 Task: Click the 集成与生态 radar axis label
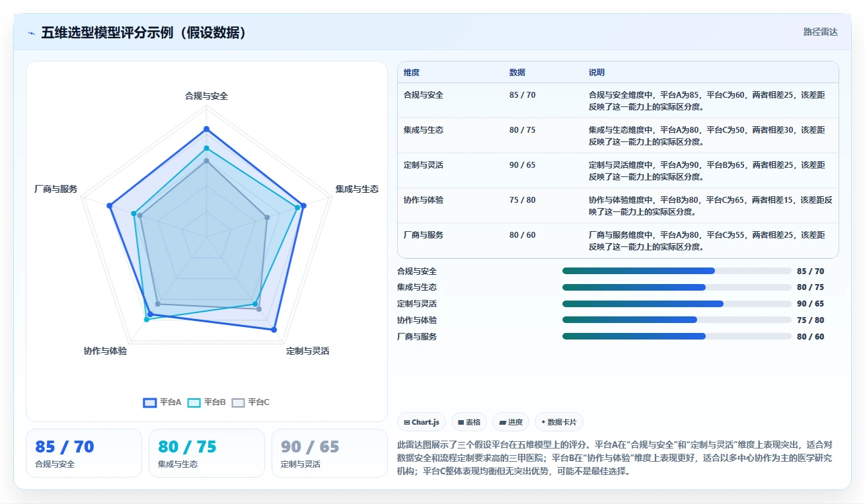point(357,189)
